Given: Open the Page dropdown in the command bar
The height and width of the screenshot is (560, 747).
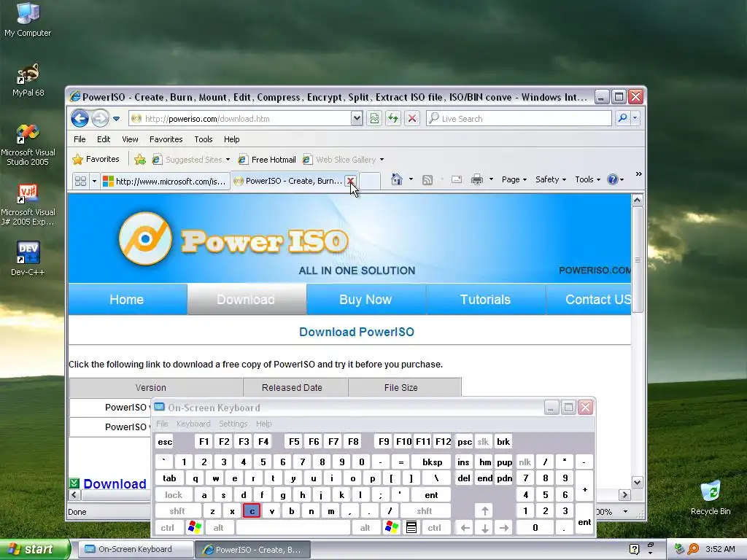Looking at the screenshot, I should coord(514,179).
